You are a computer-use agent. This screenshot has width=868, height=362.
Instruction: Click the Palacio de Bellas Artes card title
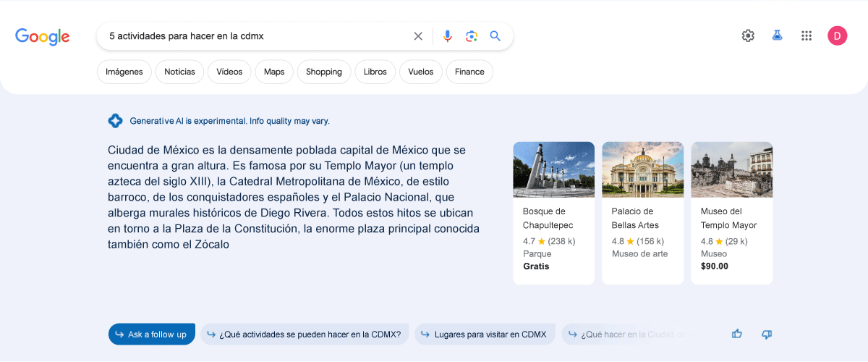click(x=635, y=218)
